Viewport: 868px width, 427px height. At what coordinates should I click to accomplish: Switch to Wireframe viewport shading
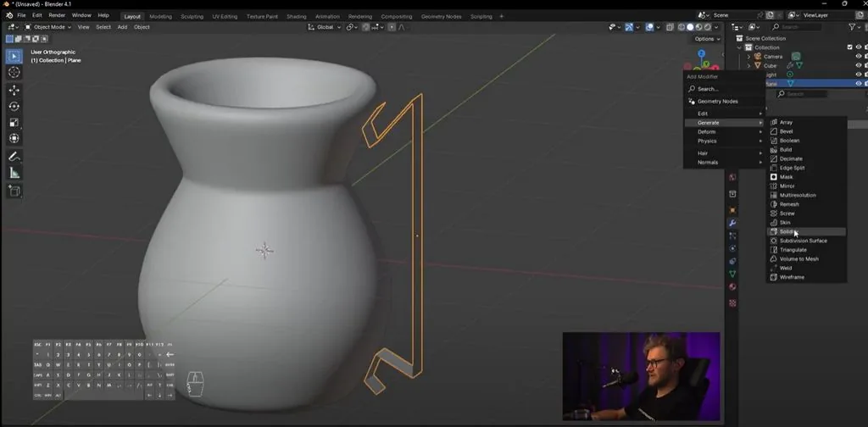tap(682, 26)
